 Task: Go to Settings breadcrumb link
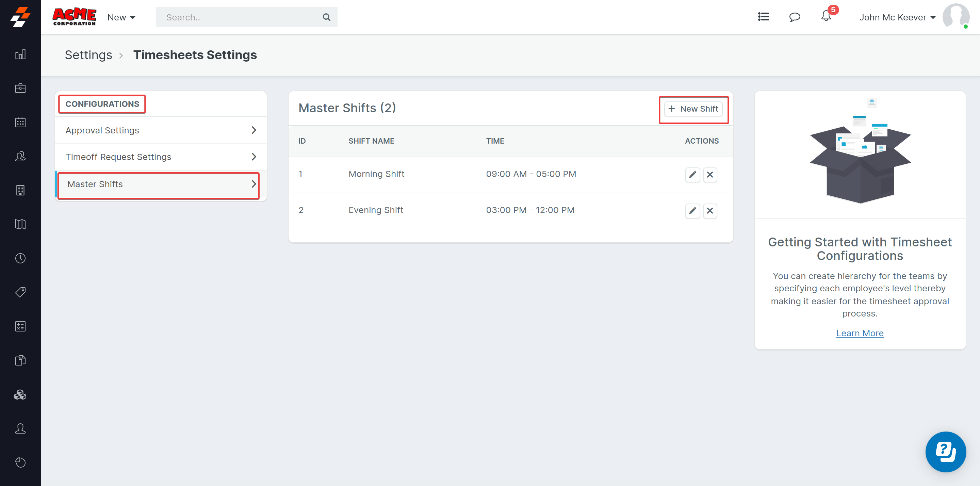point(88,55)
